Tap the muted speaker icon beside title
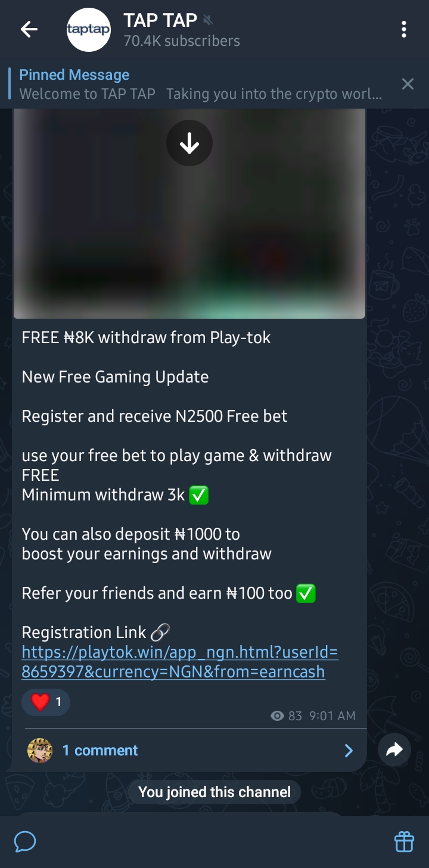 [x=207, y=21]
